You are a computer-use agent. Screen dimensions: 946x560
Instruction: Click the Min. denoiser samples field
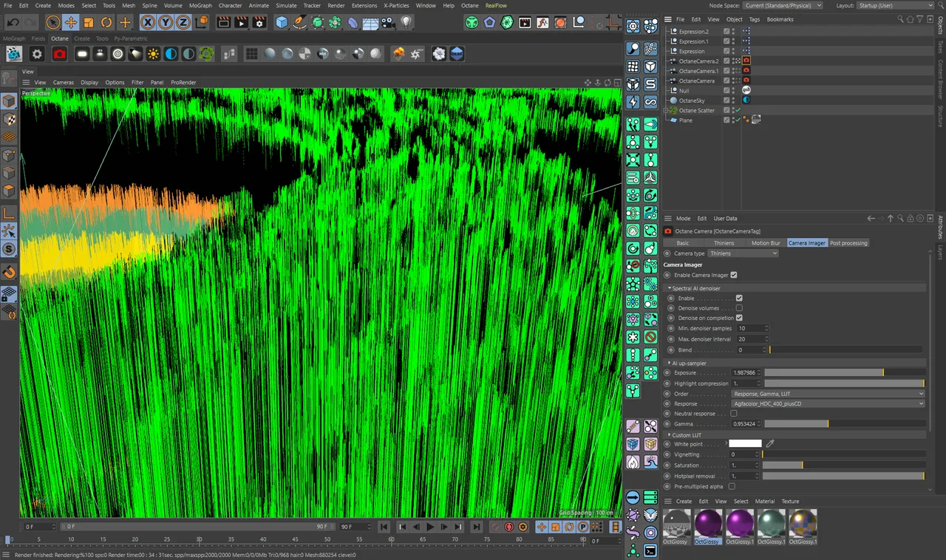[752, 328]
